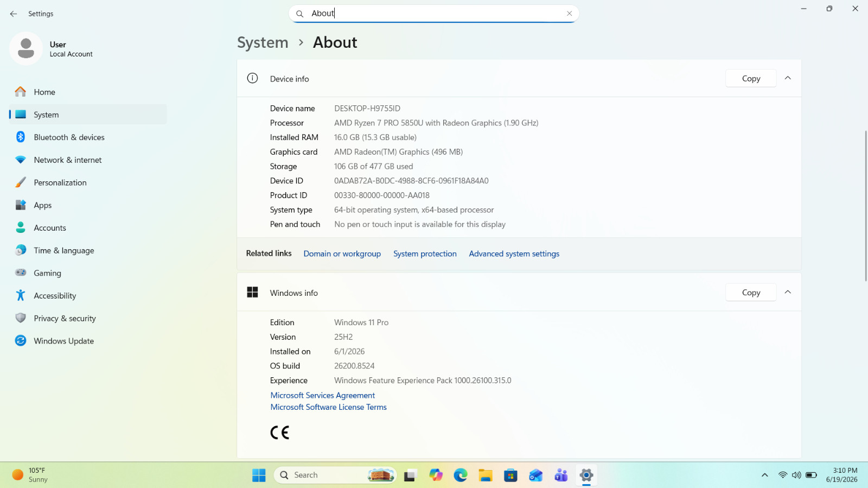Click the OS build value 26200.8524

[x=354, y=366]
